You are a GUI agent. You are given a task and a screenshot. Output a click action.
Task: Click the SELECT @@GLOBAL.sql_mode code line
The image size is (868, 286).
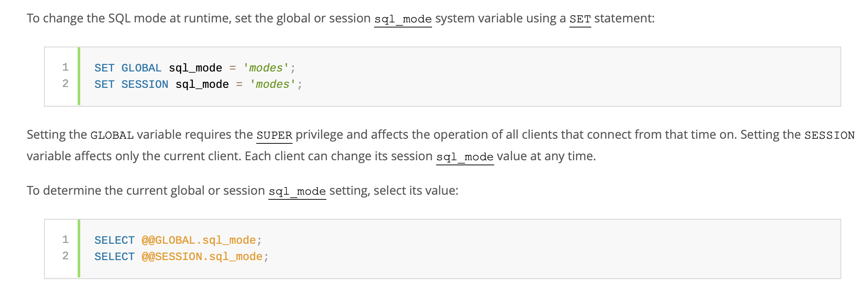(178, 240)
